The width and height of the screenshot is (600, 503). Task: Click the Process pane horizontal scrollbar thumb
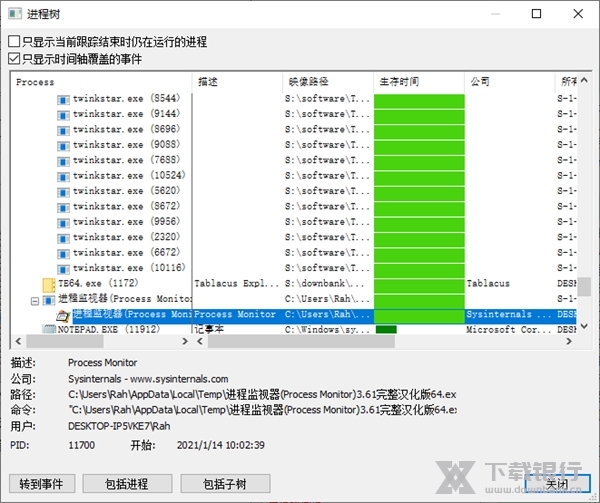[x=65, y=341]
